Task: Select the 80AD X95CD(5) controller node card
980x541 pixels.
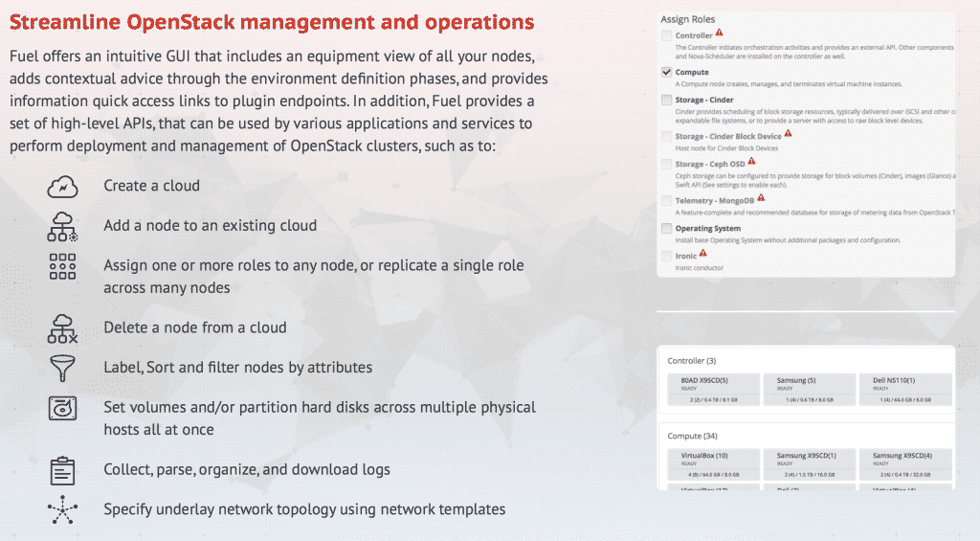Action: tap(713, 390)
